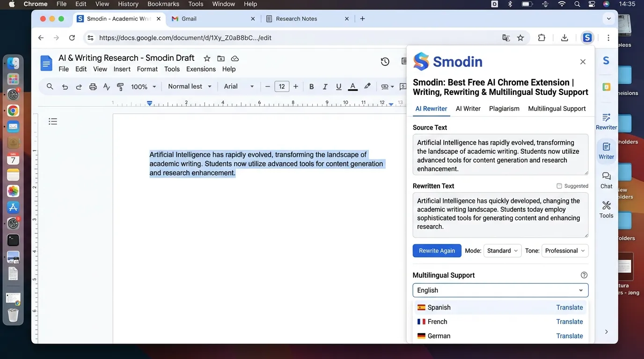Open the insert link dropdown in the toolbar
This screenshot has height=359, width=644.
click(387, 86)
